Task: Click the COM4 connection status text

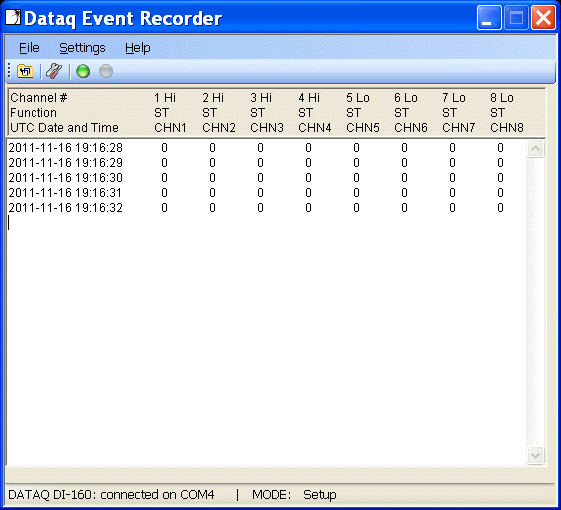Action: pos(111,495)
